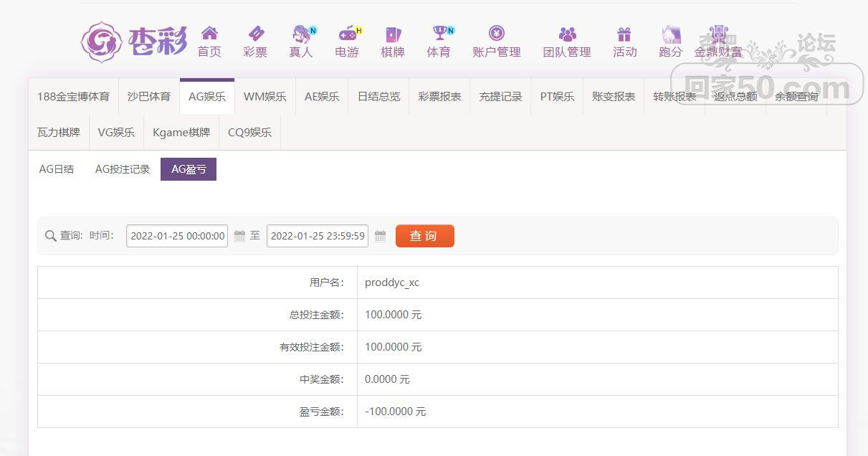Image resolution: width=868 pixels, height=456 pixels.
Task: Open 账户管理 yen coin icon
Action: (497, 33)
